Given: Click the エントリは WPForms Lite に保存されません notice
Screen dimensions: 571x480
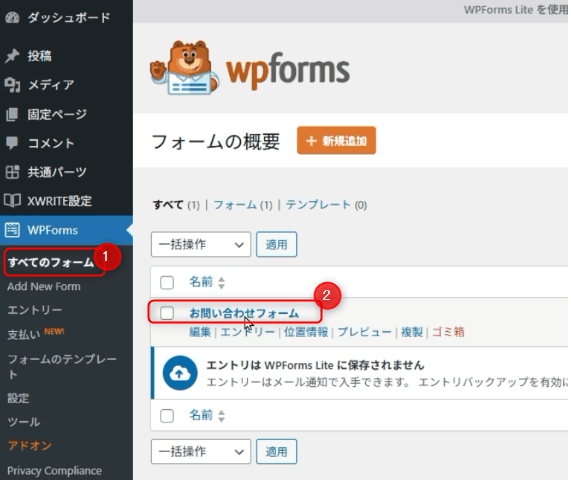Looking at the screenshot, I should coord(315,365).
